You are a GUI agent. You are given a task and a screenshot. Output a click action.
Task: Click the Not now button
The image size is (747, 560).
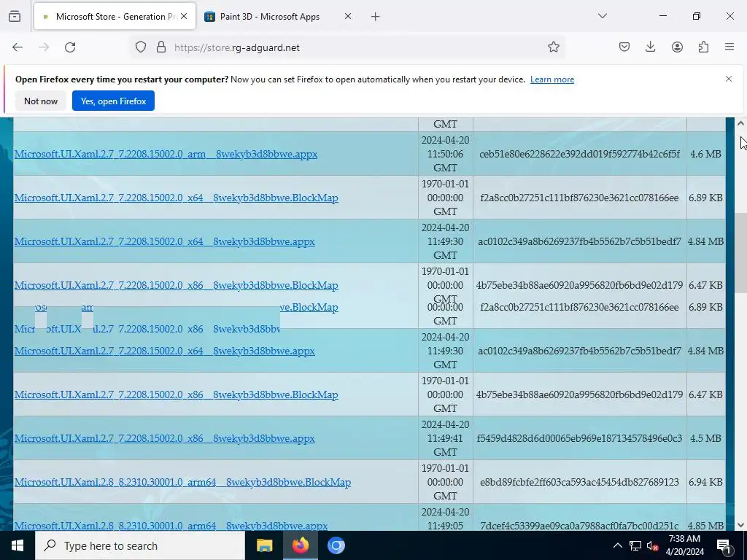coord(41,101)
